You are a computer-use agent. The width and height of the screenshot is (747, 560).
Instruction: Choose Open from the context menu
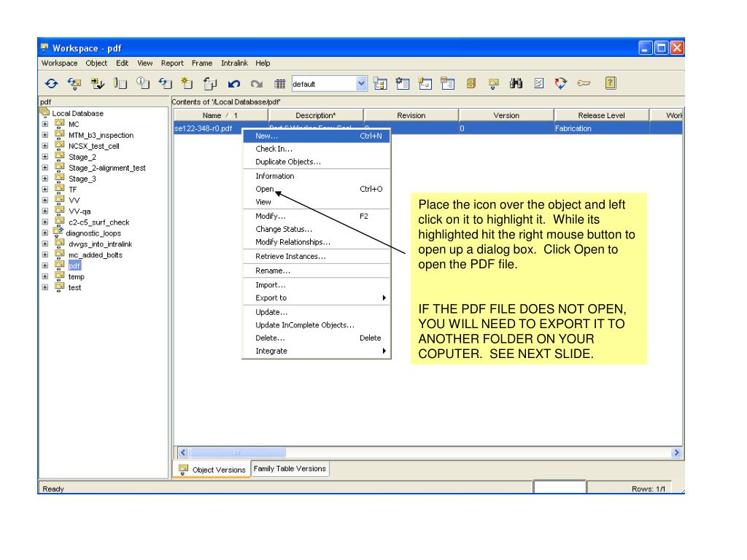coord(317,189)
